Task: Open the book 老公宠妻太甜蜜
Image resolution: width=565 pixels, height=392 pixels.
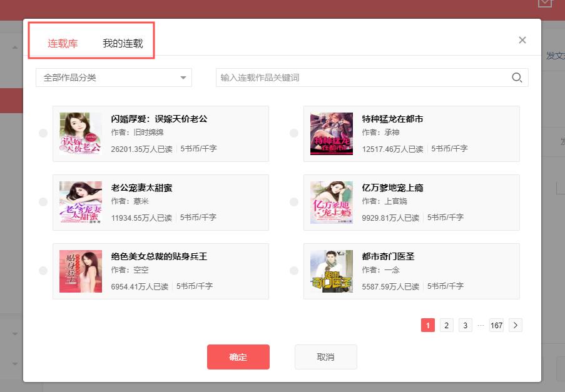Action: [x=142, y=188]
